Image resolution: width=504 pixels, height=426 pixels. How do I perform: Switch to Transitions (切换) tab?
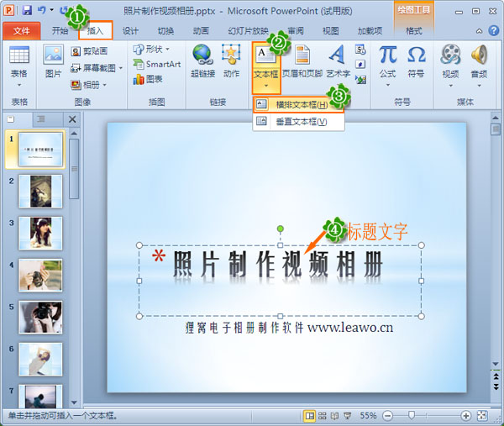(x=165, y=31)
